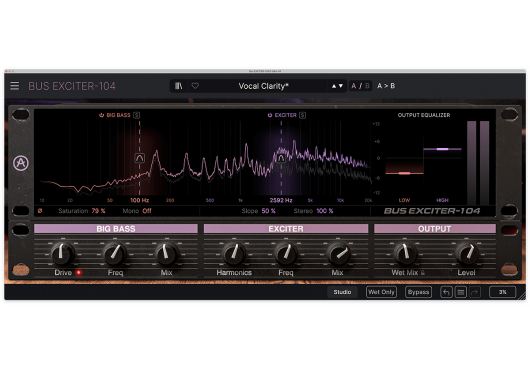The image size is (530, 371).
Task: Select previous preset with up arrow
Action: (334, 86)
